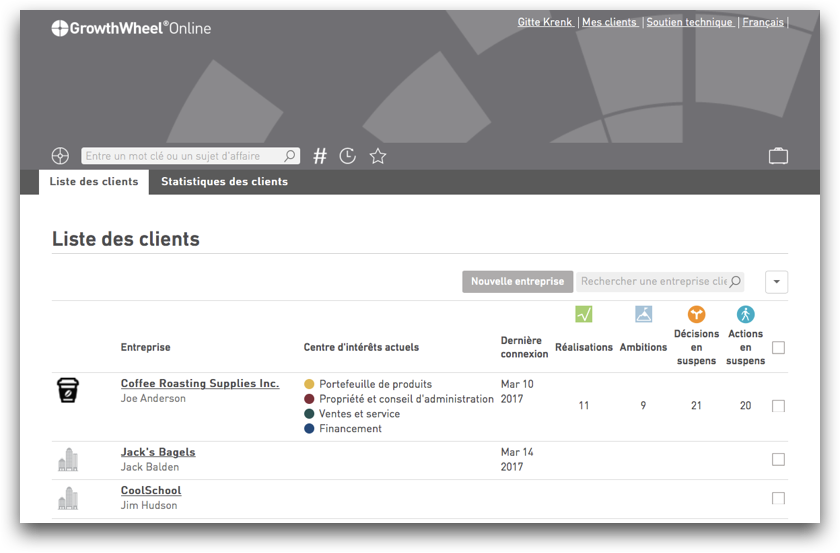This screenshot has width=840, height=553.
Task: Click the Ventes et service focus text
Action: tap(359, 414)
